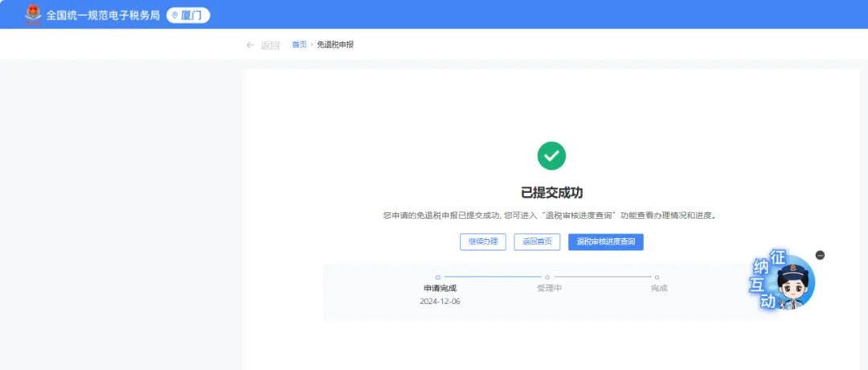The image size is (868, 370).
Task: Click the 申请完成 step marker dot
Action: (x=438, y=277)
